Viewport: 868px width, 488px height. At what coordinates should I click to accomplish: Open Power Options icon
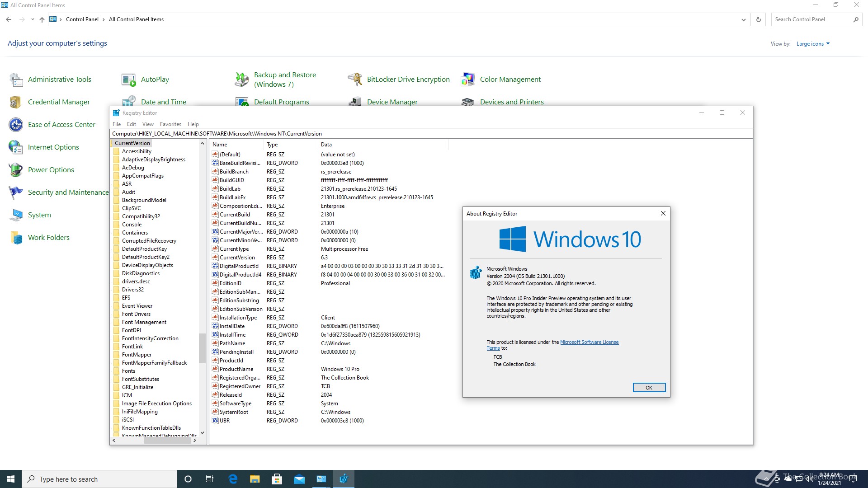[x=16, y=170]
